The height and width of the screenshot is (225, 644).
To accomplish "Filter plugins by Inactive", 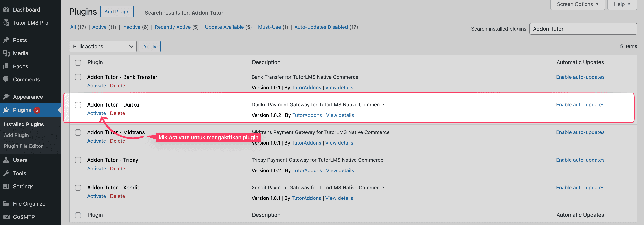I will tap(131, 27).
